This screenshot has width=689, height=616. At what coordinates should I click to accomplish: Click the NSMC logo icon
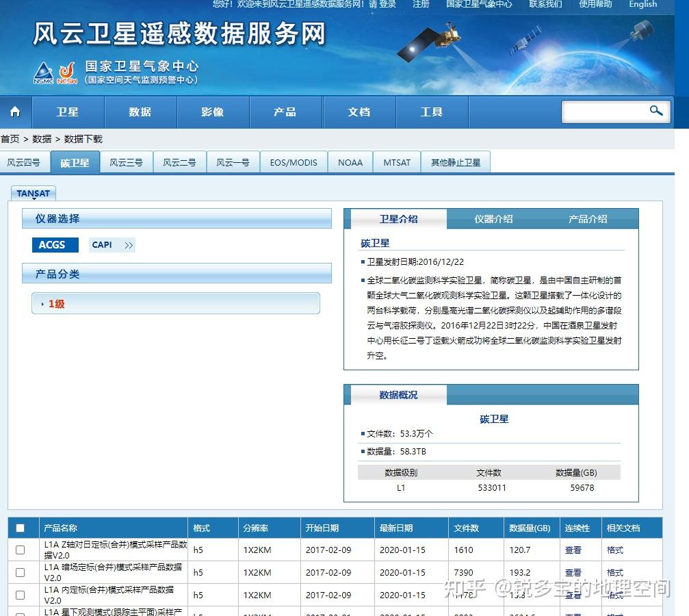42,72
